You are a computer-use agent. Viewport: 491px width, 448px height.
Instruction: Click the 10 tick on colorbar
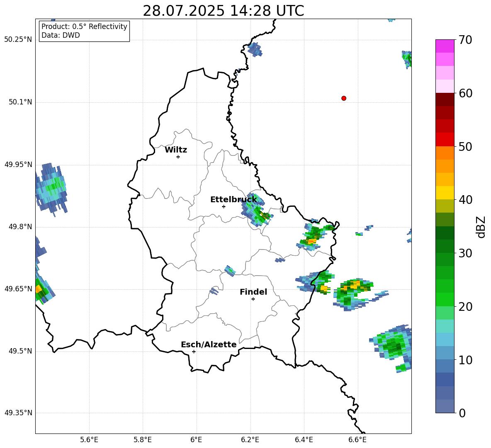[x=465, y=360]
